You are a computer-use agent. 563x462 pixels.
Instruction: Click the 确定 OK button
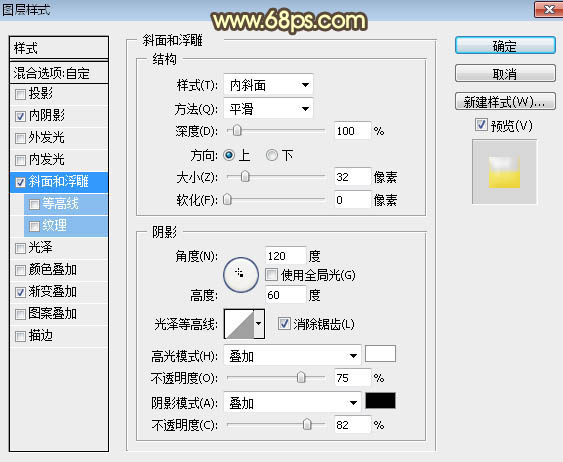[x=505, y=46]
